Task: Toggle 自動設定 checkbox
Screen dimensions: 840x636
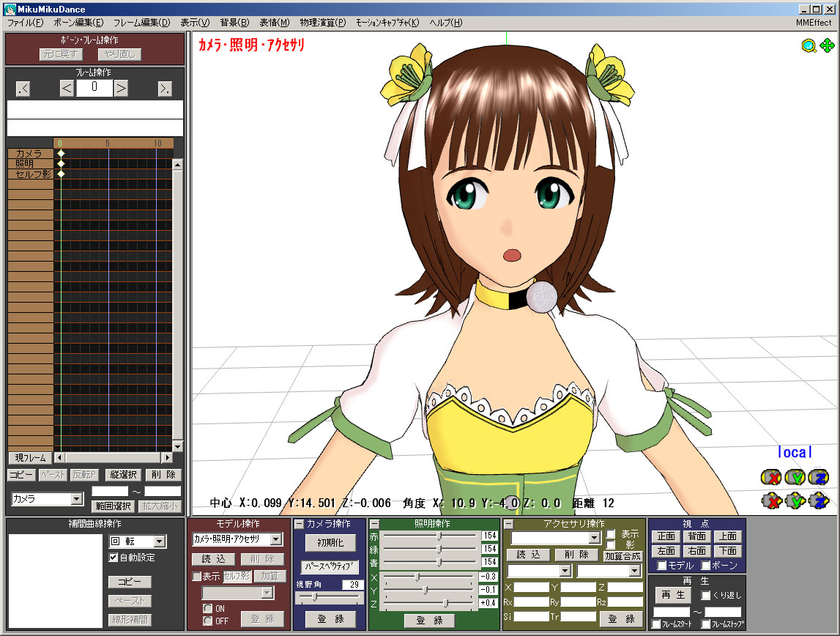Action: tap(113, 558)
